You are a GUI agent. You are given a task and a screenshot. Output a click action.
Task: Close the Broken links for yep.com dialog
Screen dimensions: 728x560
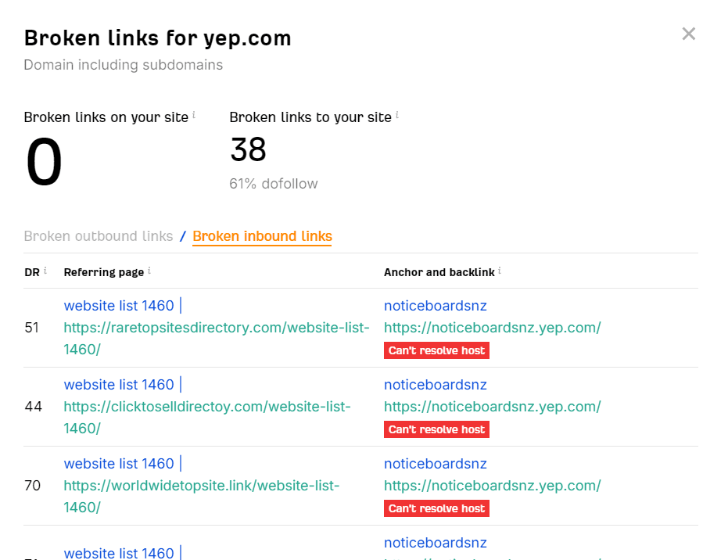click(x=688, y=34)
